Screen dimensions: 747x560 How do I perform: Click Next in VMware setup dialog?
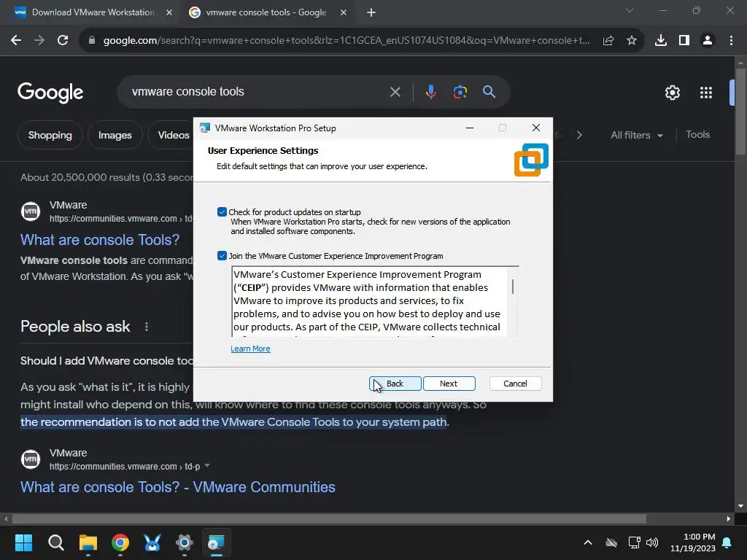click(x=449, y=384)
